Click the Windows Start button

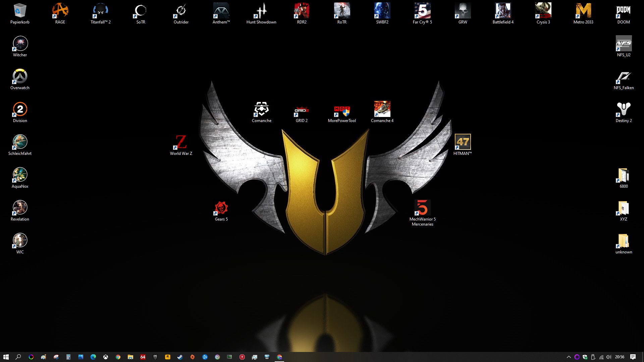click(6, 357)
